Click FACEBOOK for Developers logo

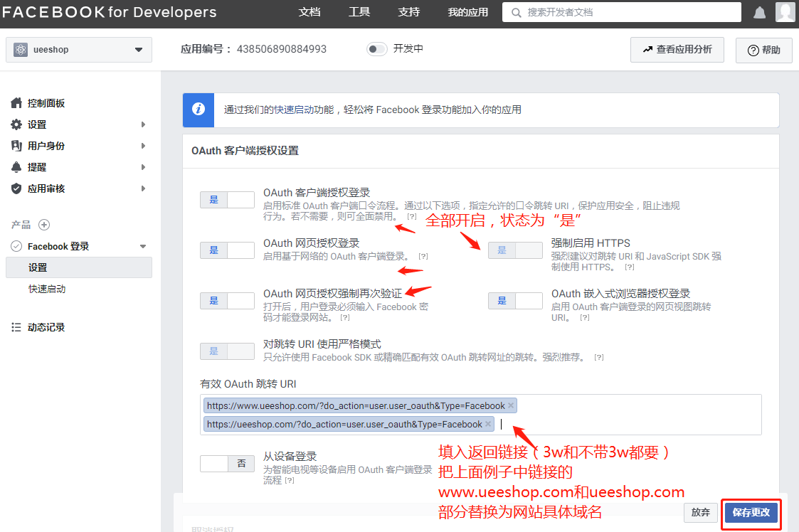109,12
